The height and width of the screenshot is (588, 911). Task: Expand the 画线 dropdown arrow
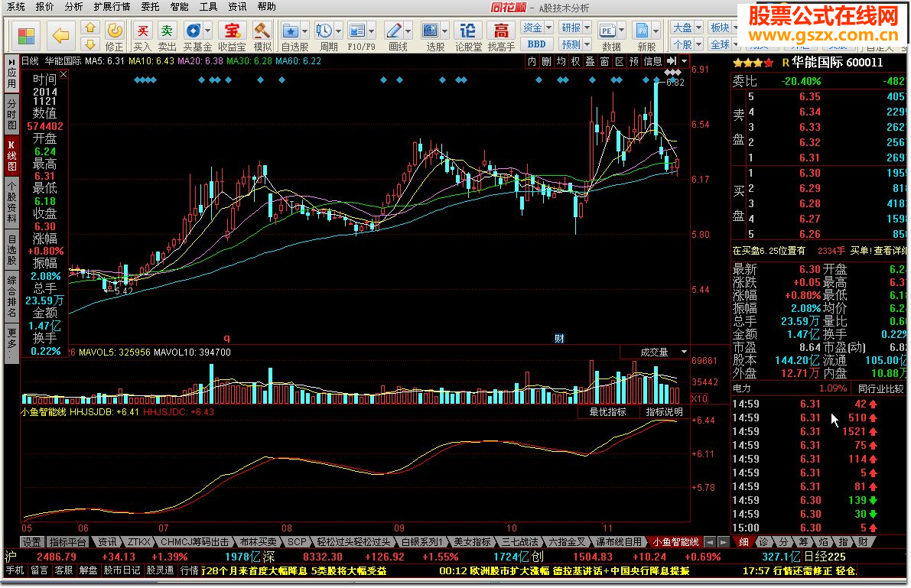click(408, 31)
